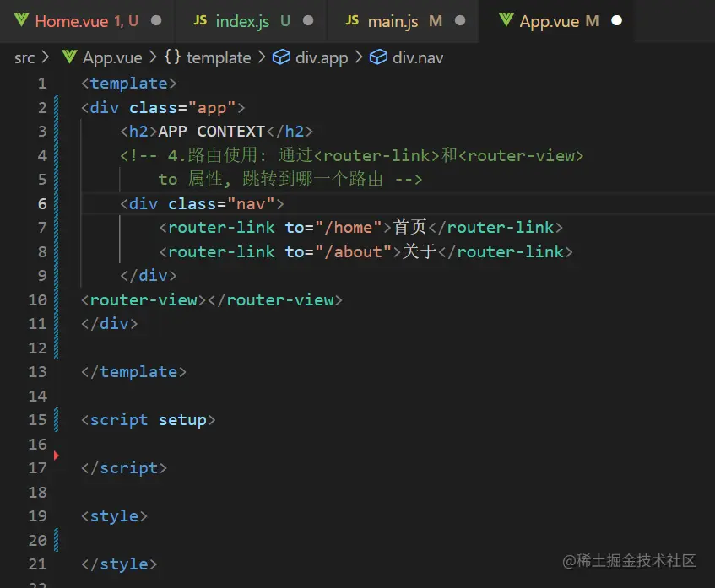The width and height of the screenshot is (715, 588).
Task: Switch to the main.js tab
Action: (x=404, y=21)
